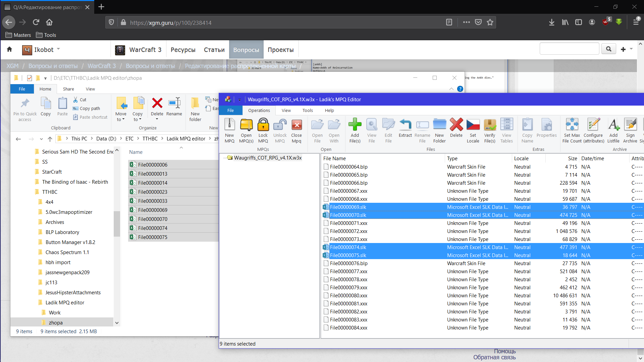Screen dimensions: 644x362
Task: Expand plus menu arrow near site search
Action: tap(631, 49)
